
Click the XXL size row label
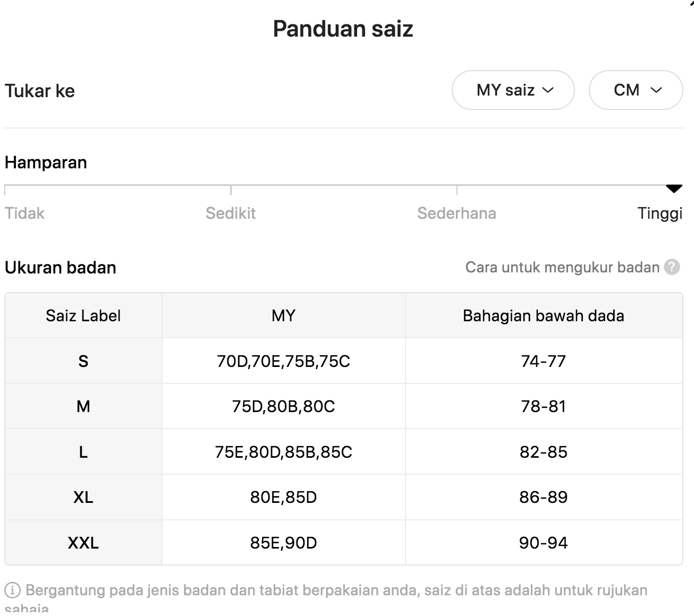(83, 543)
